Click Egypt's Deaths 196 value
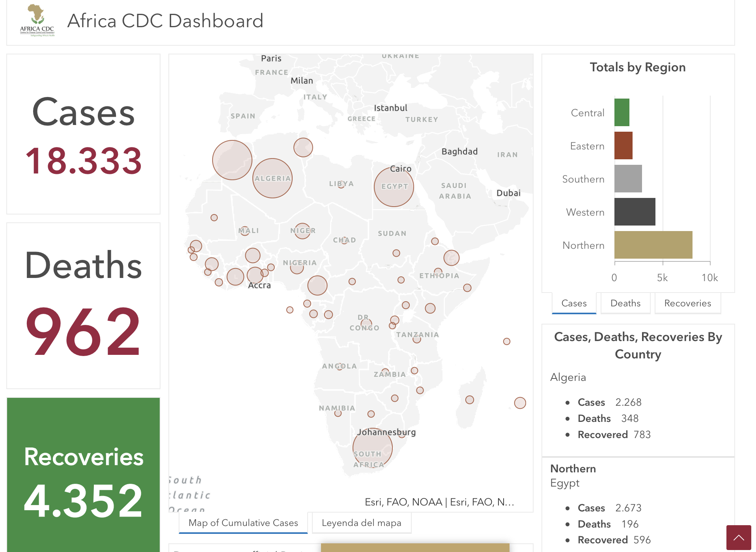The image size is (756, 552). tap(630, 524)
